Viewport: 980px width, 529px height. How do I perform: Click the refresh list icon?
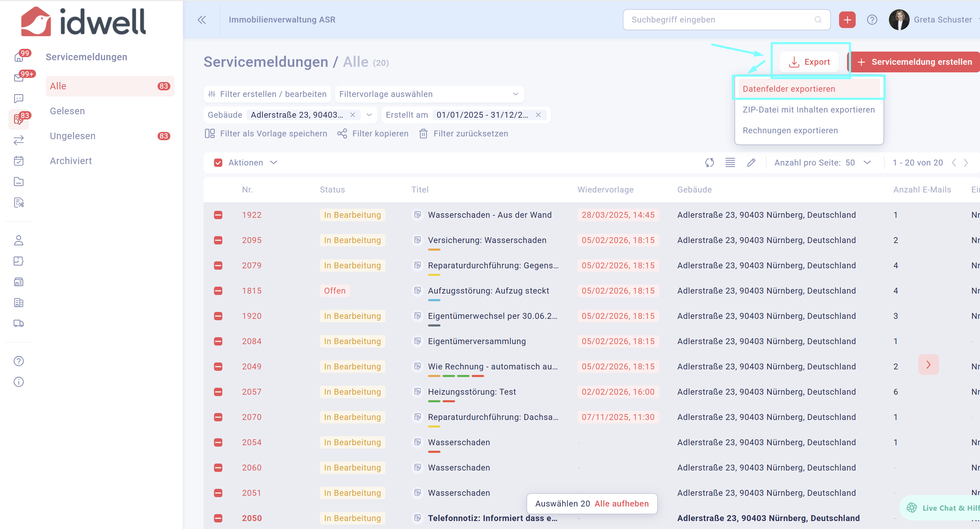click(709, 163)
